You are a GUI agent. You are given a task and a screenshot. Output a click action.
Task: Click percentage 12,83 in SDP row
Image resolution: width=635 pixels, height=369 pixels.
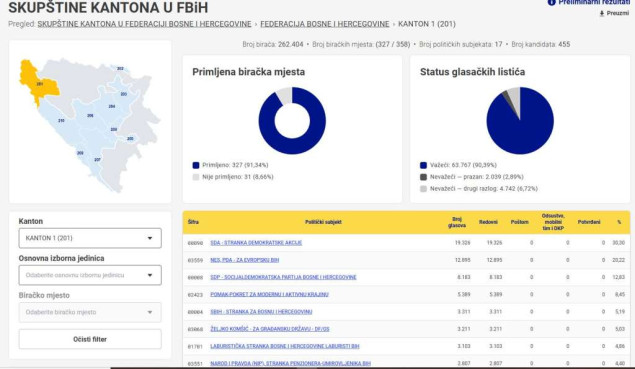pyautogui.click(x=618, y=277)
